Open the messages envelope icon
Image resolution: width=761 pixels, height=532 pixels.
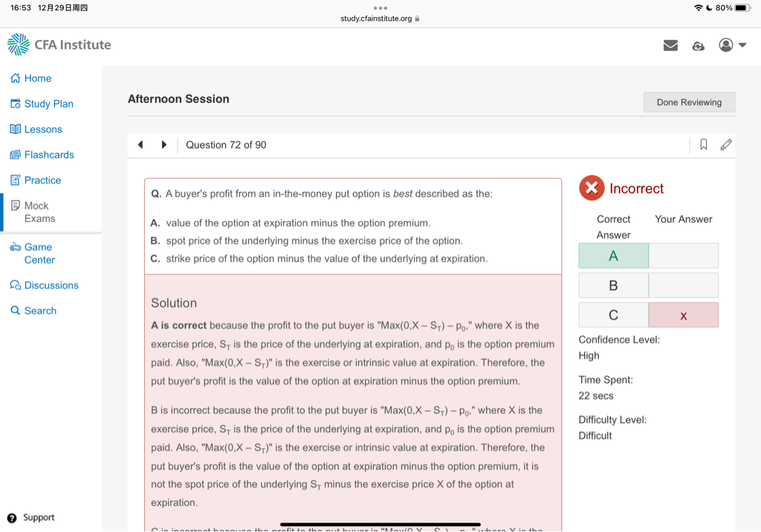click(670, 45)
